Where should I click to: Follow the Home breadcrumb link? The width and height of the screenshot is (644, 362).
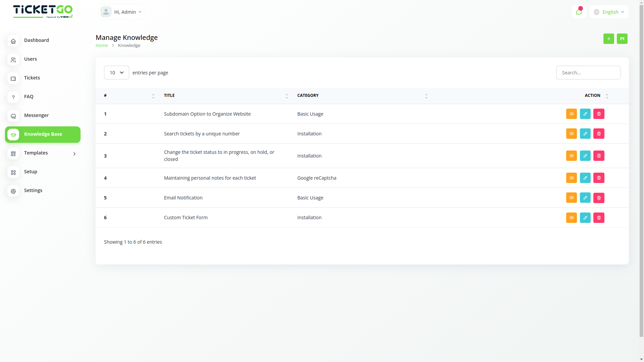(x=102, y=45)
